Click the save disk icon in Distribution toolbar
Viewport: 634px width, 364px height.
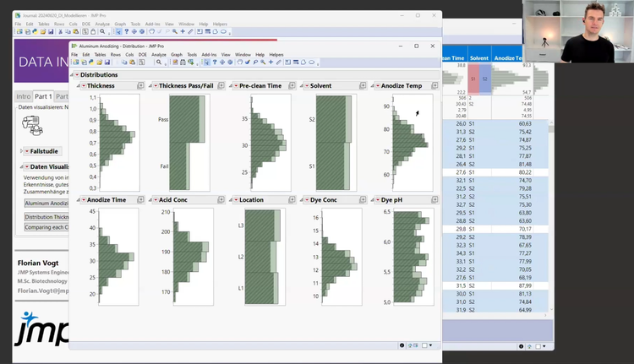pyautogui.click(x=107, y=62)
